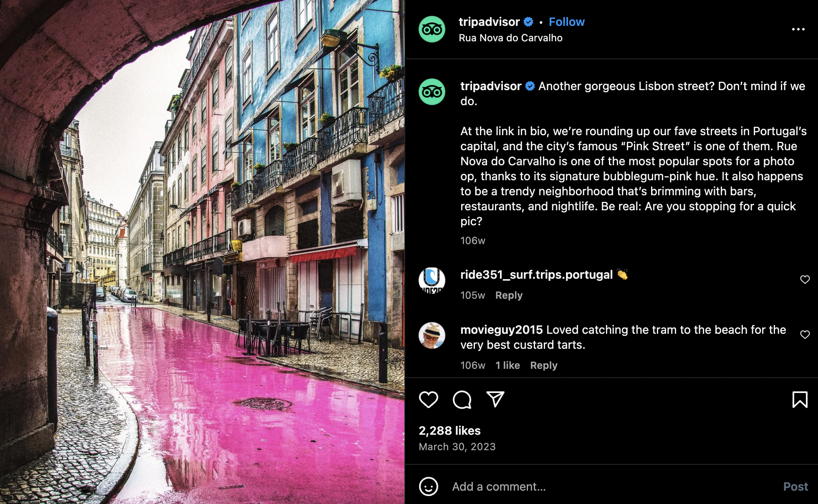Open the comment bubble icon

(x=462, y=400)
